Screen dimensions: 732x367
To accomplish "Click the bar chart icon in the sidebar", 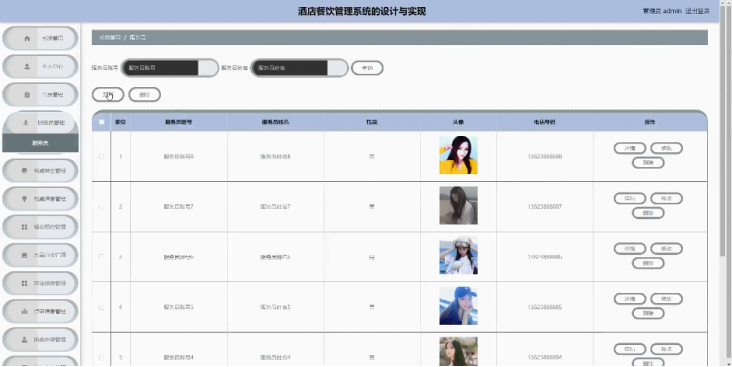I will (24, 311).
